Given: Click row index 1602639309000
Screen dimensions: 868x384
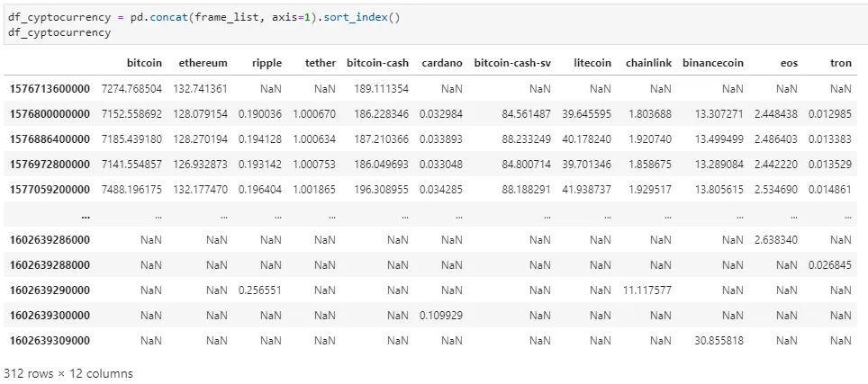Looking at the screenshot, I should tap(50, 340).
